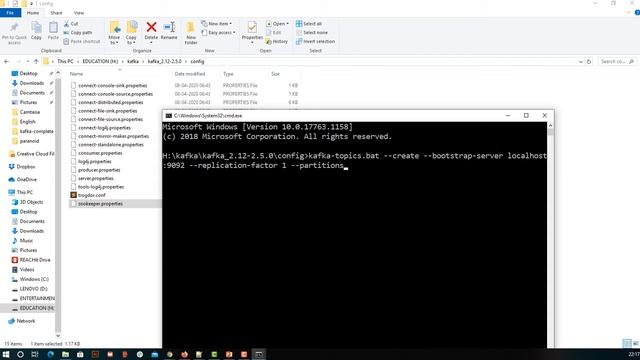Image resolution: width=640 pixels, height=360 pixels.
Task: Click the Cortana search circle on taskbar
Action: [x=20, y=354]
